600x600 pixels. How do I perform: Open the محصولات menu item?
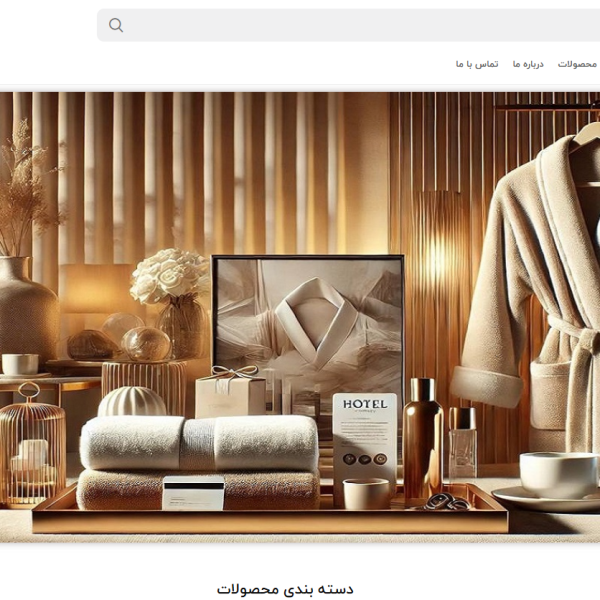(x=577, y=64)
